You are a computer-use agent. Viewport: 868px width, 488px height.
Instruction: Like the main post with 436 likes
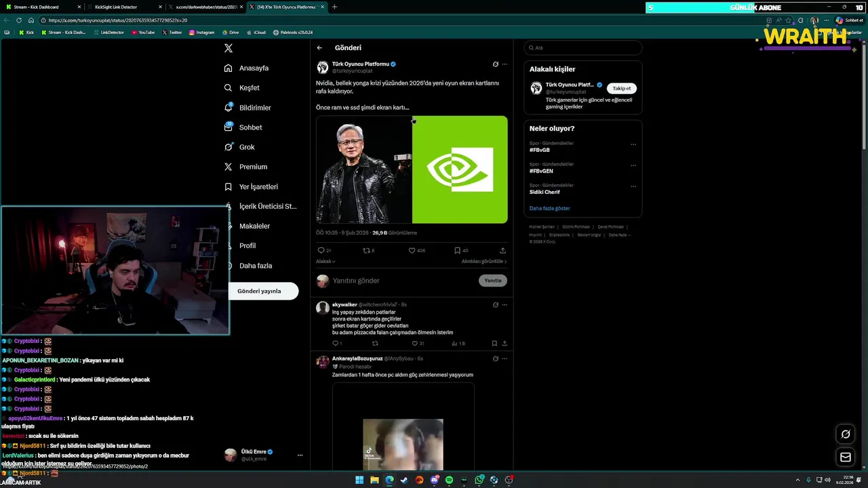416,250
